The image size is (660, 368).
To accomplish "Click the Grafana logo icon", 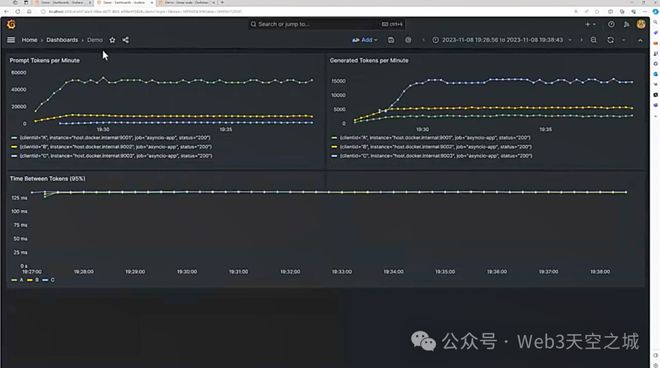I will [11, 24].
